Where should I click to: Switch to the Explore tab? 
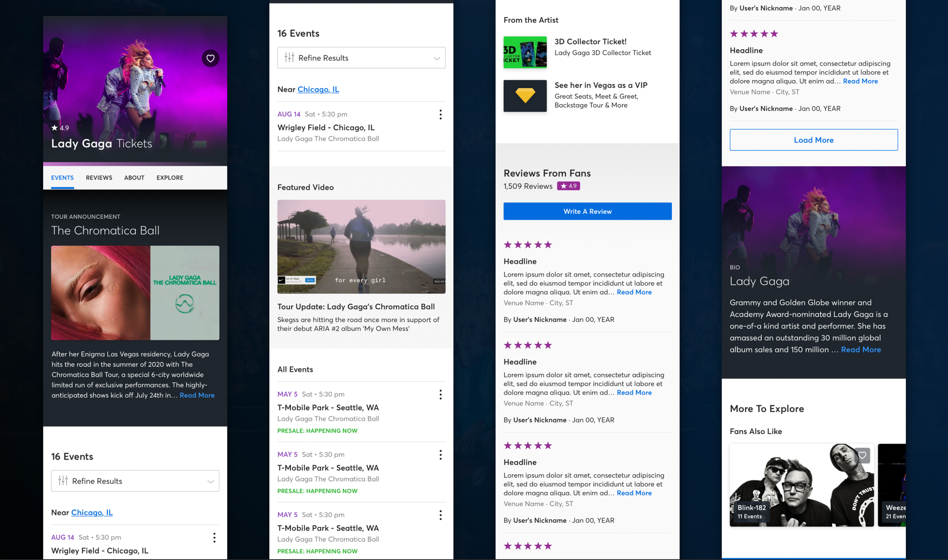(170, 178)
